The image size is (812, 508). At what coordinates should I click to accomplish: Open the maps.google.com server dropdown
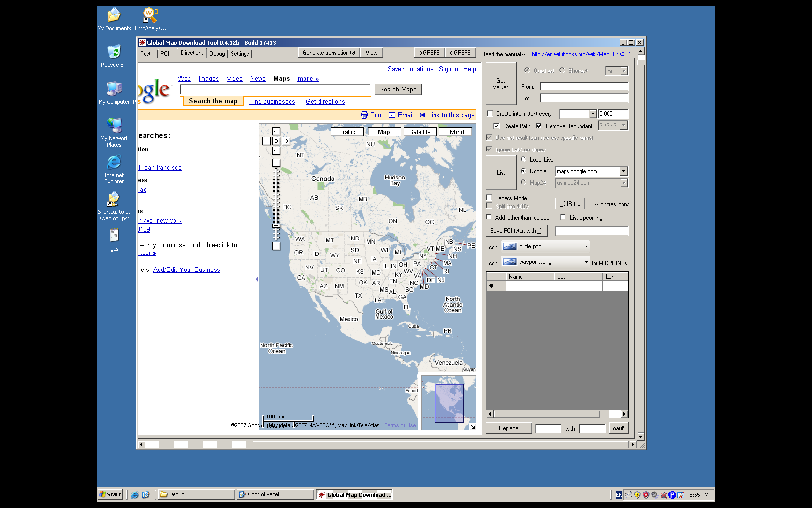623,171
